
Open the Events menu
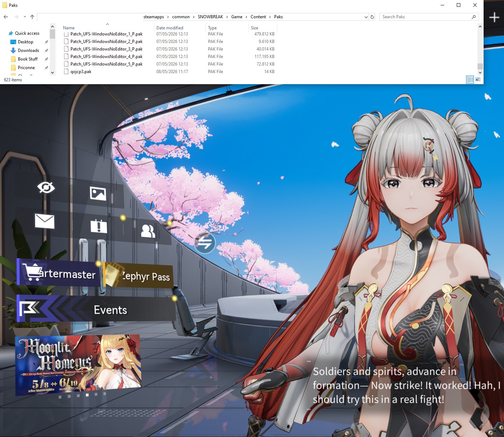point(96,309)
